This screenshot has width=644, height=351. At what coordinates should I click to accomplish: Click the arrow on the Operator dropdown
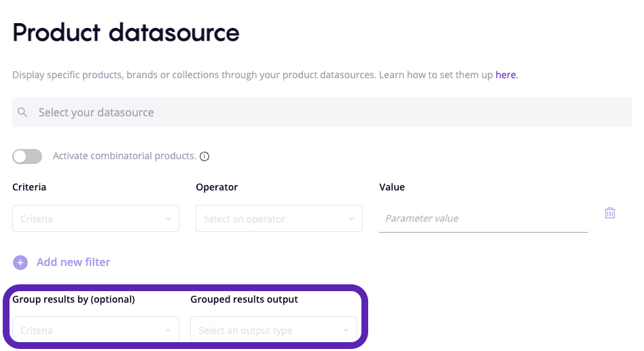[351, 219]
